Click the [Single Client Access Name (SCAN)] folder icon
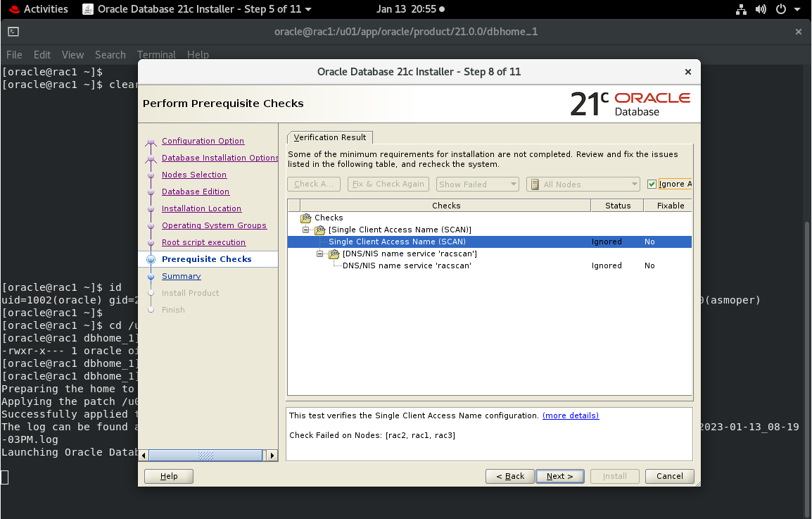The image size is (812, 519). pos(320,230)
